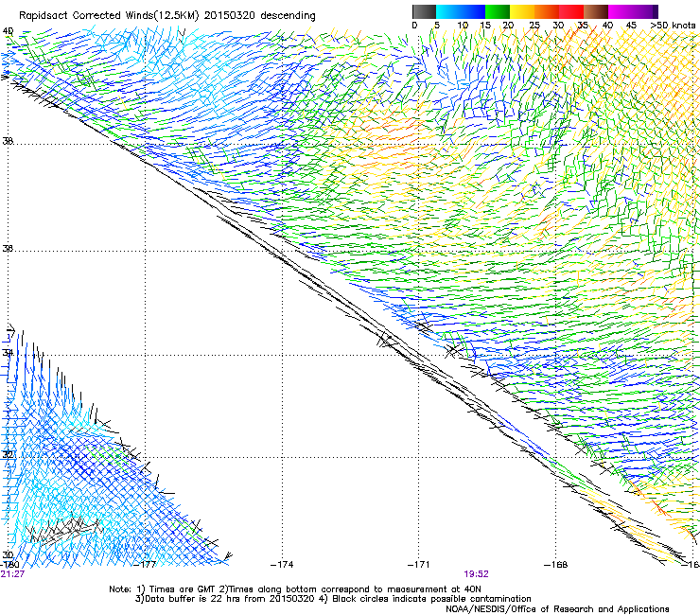This screenshot has height=615, width=700.
Task: Click the '-174' longitude axis label
Action: (282, 565)
